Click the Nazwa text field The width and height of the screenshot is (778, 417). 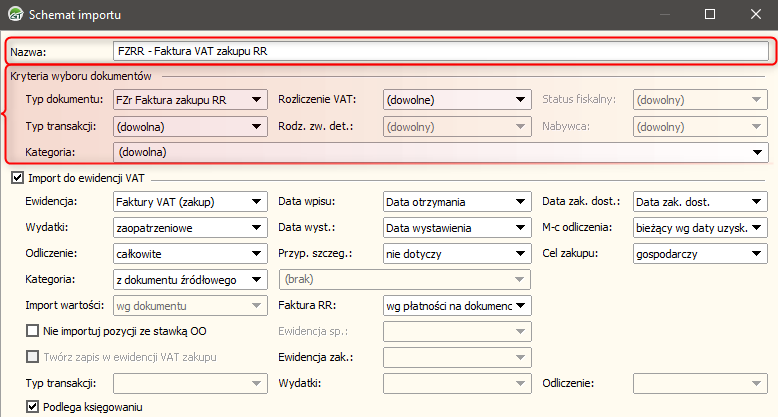pos(440,50)
